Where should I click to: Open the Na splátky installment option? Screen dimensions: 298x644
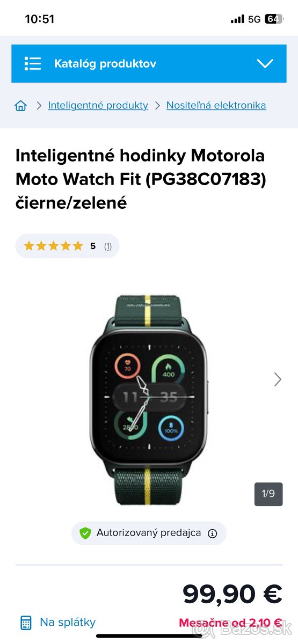(68, 622)
